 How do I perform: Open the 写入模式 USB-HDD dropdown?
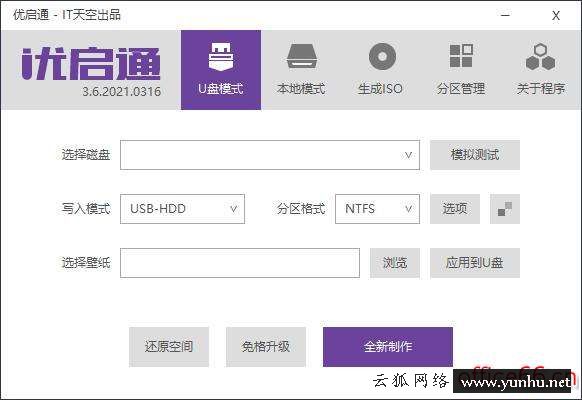point(182,209)
